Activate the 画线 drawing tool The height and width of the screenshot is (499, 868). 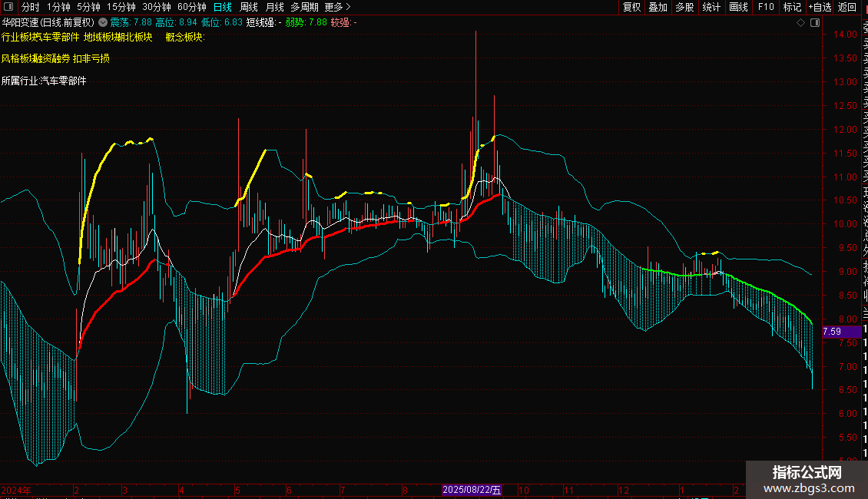coord(738,7)
